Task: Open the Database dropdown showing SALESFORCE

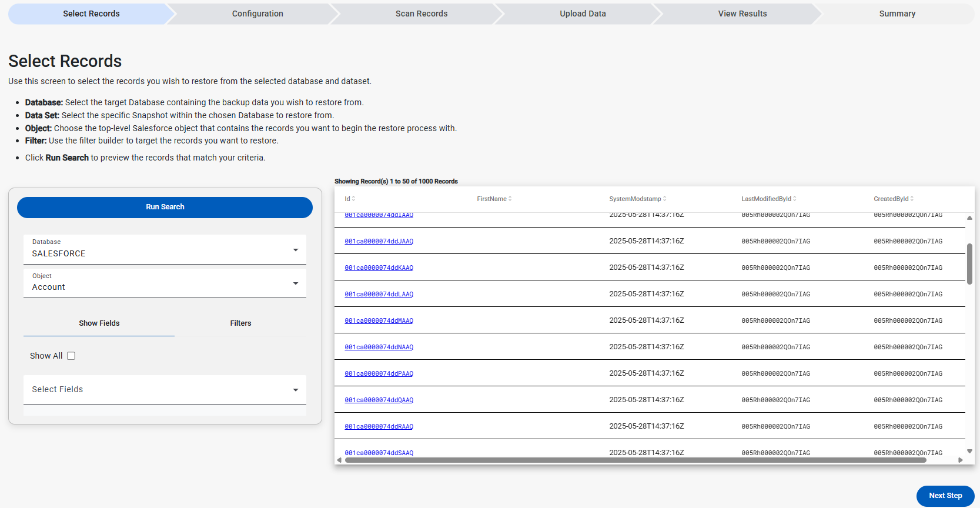Action: tap(165, 249)
